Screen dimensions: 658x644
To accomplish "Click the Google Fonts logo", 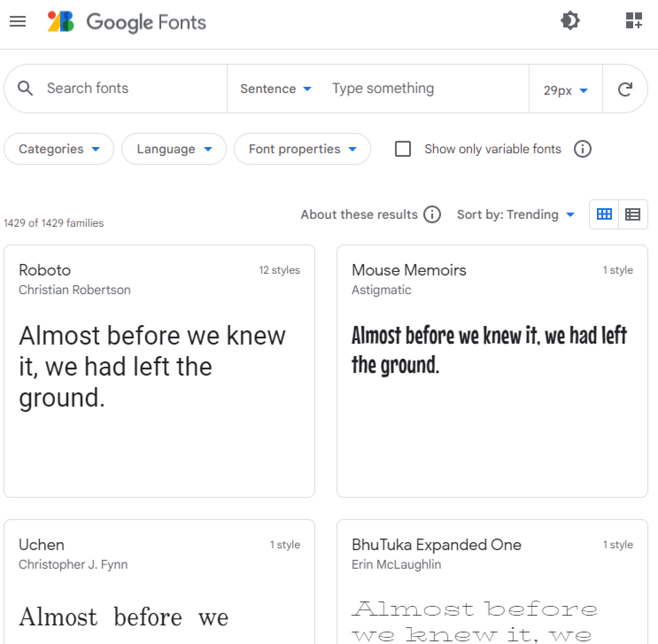I will (127, 22).
